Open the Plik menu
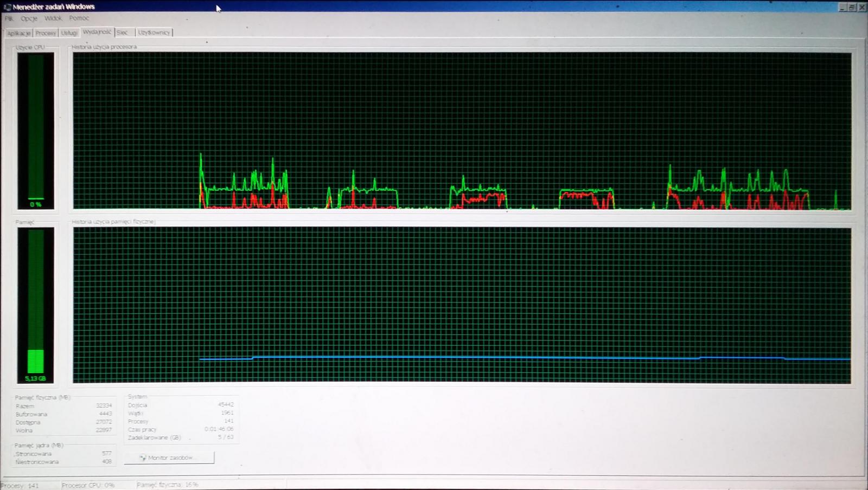 (x=9, y=18)
